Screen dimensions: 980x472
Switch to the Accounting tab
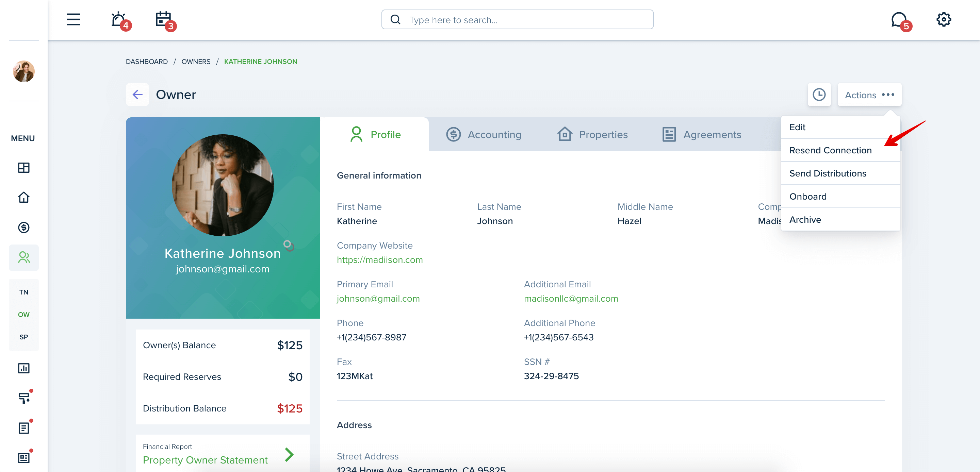coord(484,135)
